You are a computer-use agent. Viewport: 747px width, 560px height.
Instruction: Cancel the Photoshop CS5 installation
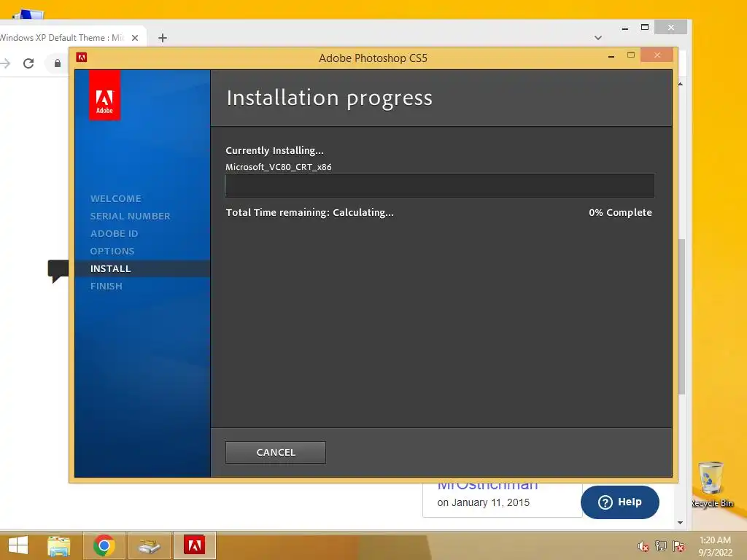(275, 452)
